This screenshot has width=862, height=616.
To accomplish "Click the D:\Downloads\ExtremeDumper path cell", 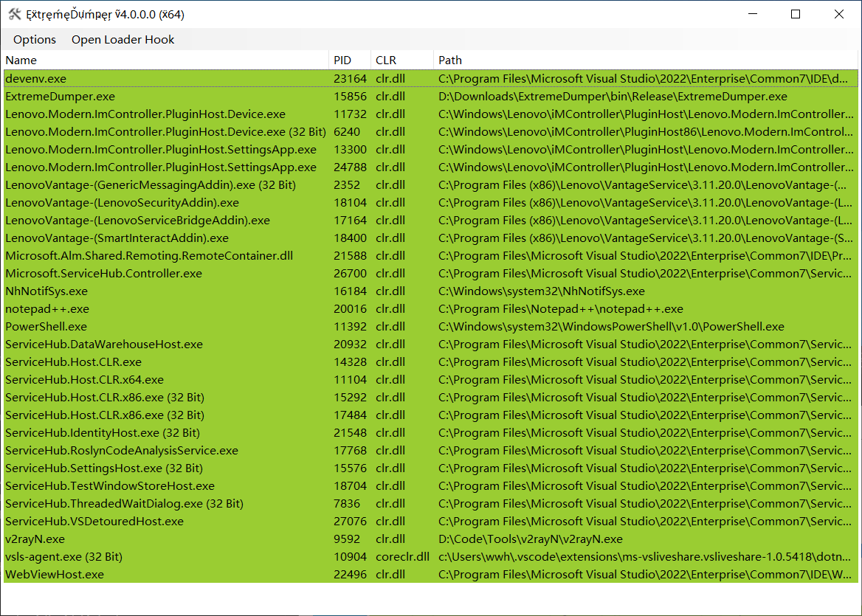I will click(x=613, y=96).
